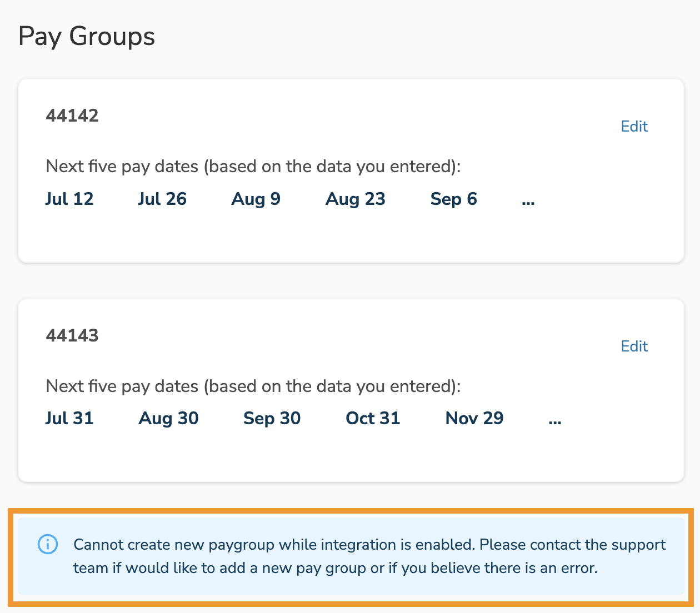This screenshot has height=613, width=700.
Task: Select the Jul 26 pay date
Action: 162,199
